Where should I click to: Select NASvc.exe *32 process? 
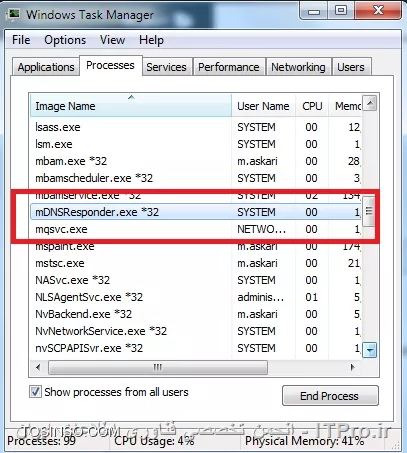196,280
